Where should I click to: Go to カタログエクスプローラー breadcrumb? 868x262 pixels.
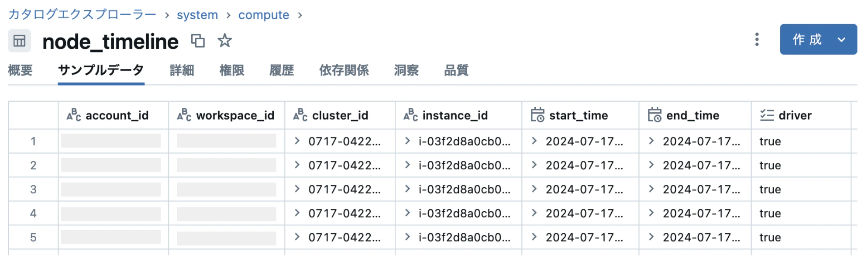[x=82, y=14]
